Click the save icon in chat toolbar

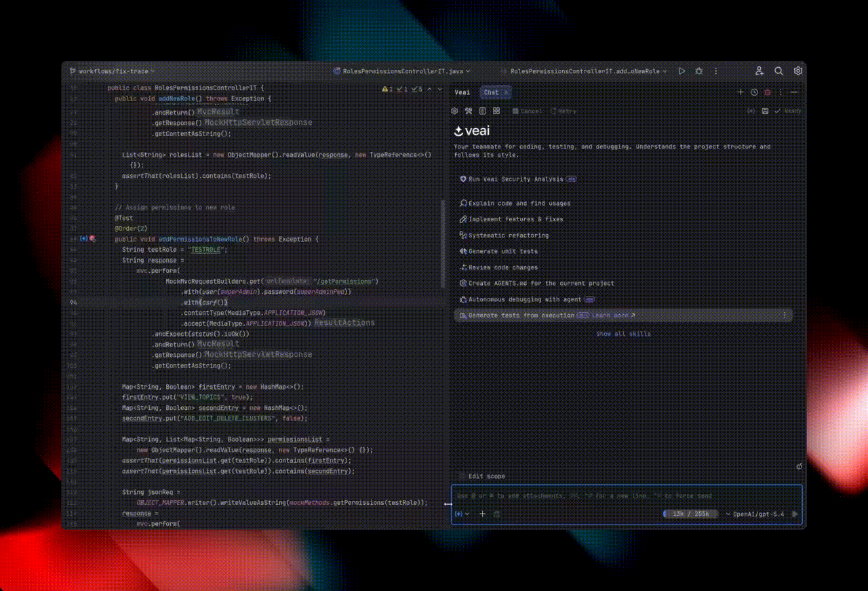point(765,111)
